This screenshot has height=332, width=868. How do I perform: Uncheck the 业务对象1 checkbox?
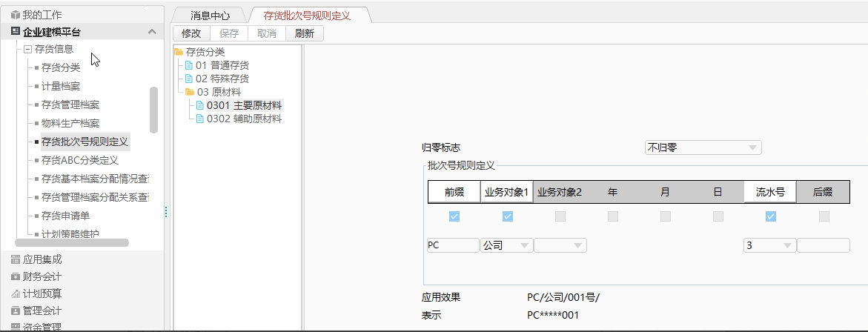tap(508, 216)
